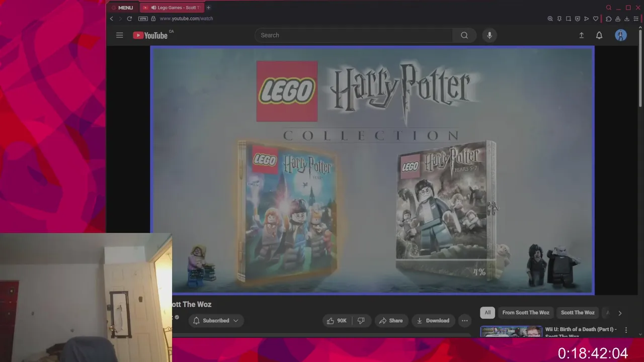Open more actions three-dot button
This screenshot has height=362, width=644.
pyautogui.click(x=465, y=320)
